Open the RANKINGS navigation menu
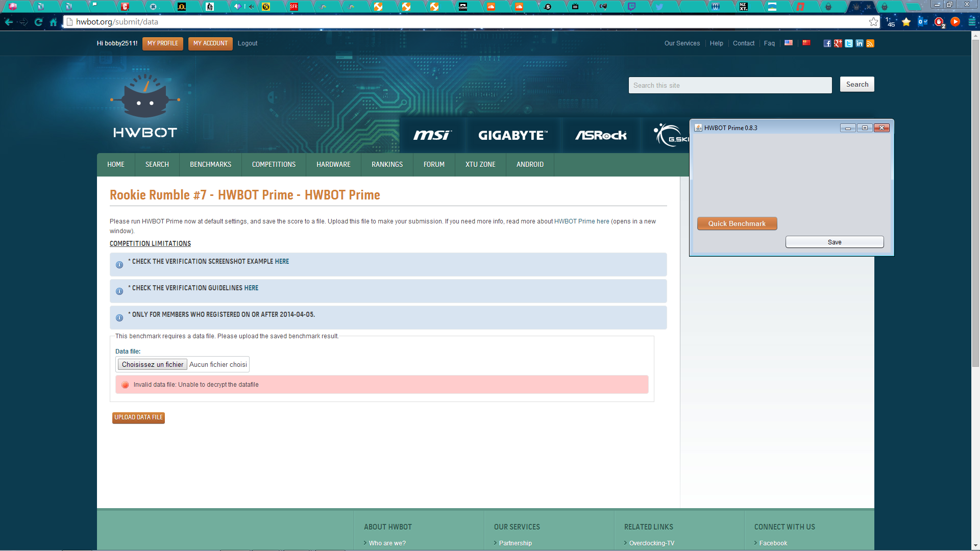The height and width of the screenshot is (551, 980). (x=387, y=164)
